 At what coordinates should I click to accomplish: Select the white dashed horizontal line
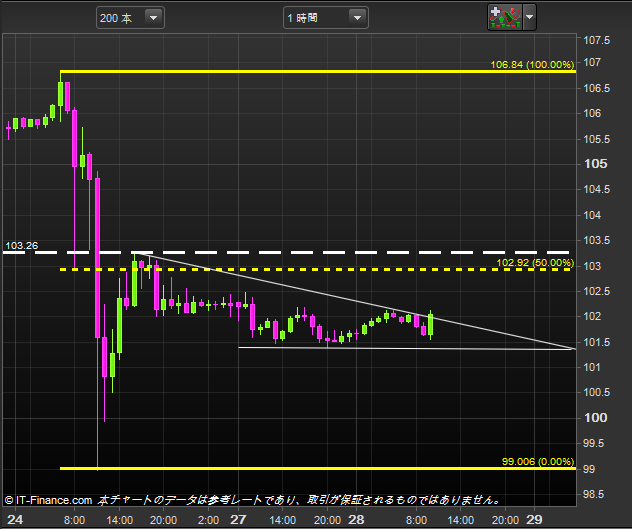point(286,252)
